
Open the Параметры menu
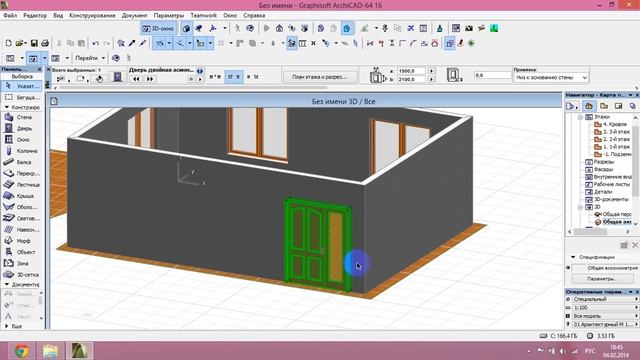tap(169, 15)
